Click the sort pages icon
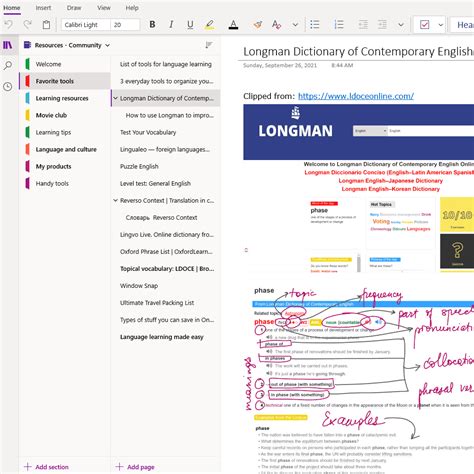Screen dimensions: 474x474 pos(209,45)
